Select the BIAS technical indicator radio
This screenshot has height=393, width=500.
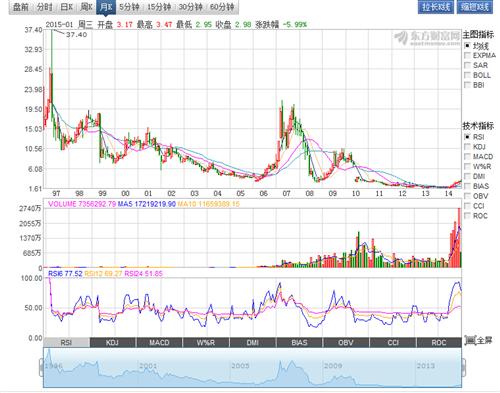468,186
